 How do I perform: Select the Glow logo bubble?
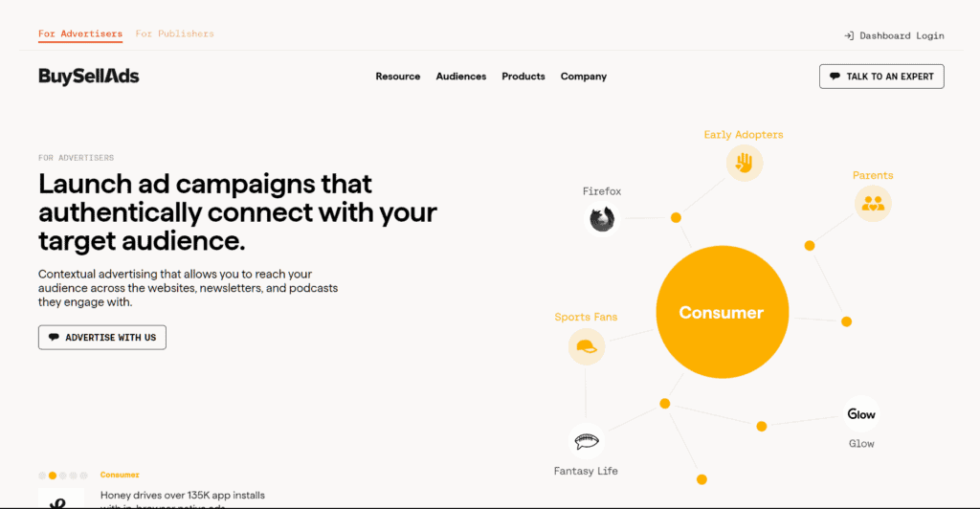click(861, 414)
